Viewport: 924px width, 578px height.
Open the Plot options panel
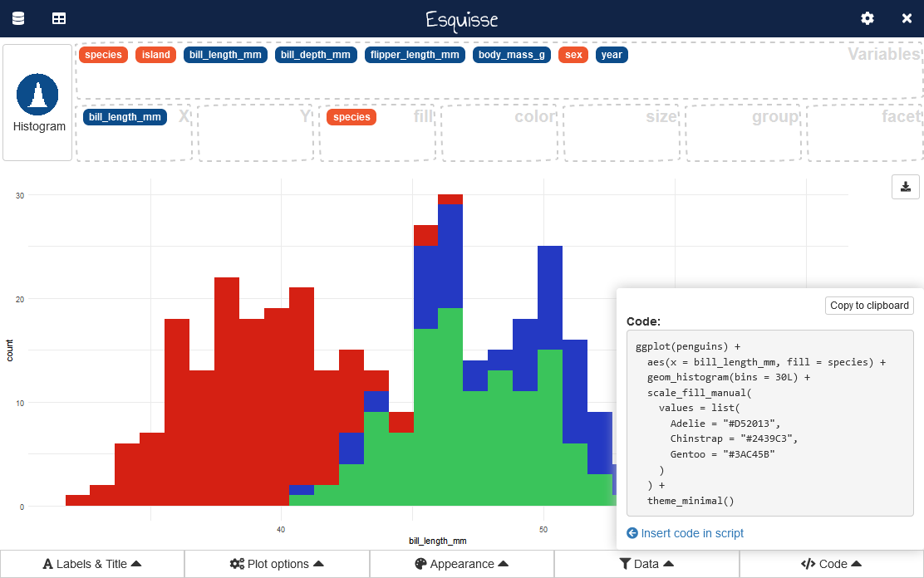tap(277, 564)
